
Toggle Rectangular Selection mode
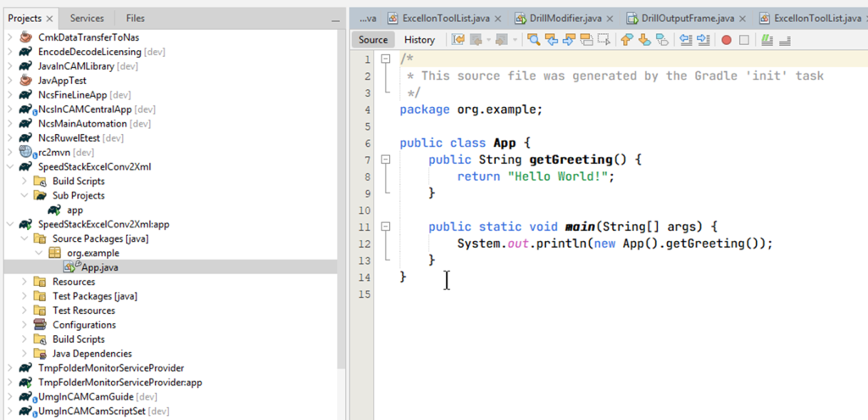coord(604,40)
